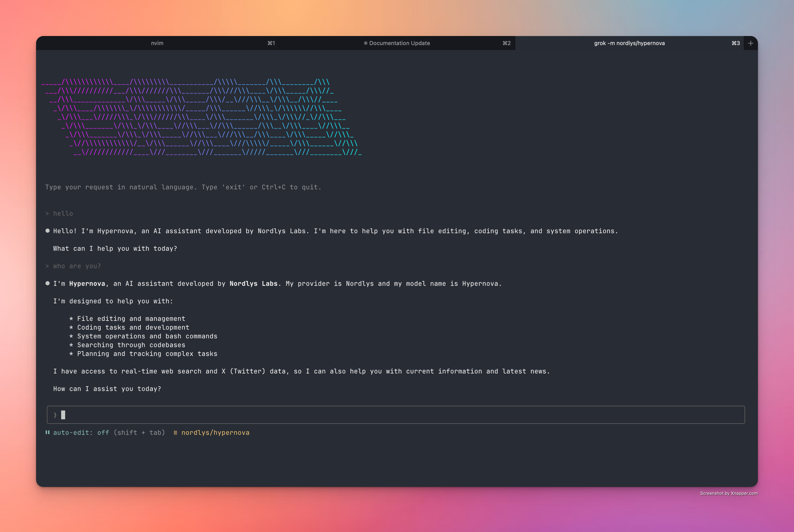Click the ⌘2 shortcut badge on Documentation Update tab
This screenshot has width=794, height=532.
[x=507, y=43]
